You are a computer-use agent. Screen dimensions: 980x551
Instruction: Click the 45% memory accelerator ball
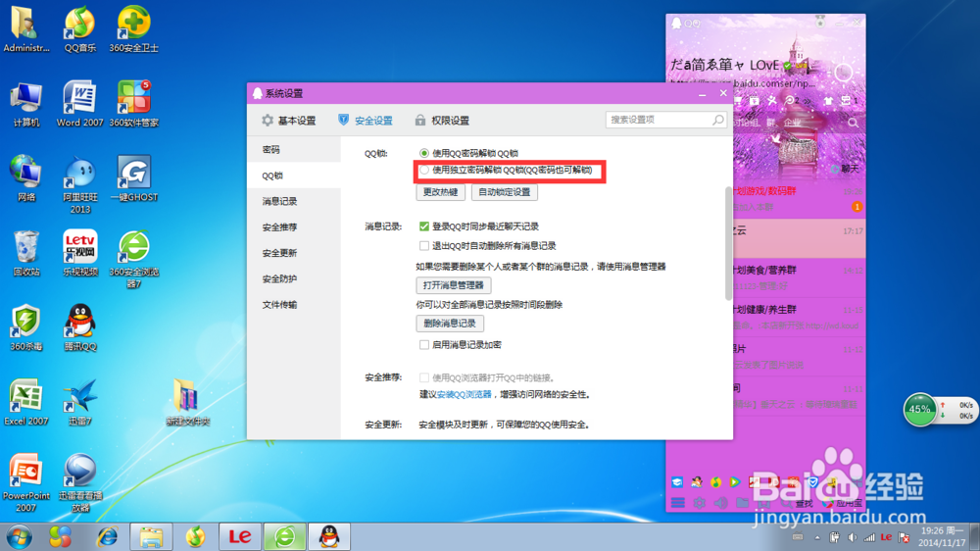(919, 410)
